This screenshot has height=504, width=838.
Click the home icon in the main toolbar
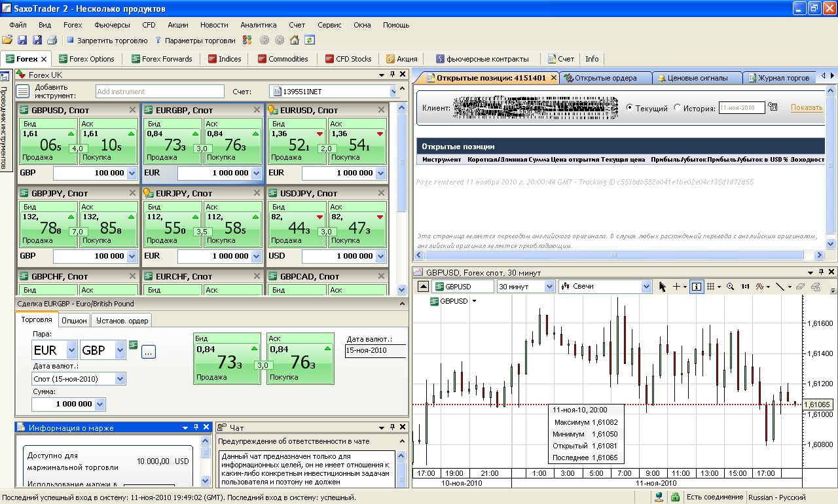pyautogui.click(x=295, y=40)
